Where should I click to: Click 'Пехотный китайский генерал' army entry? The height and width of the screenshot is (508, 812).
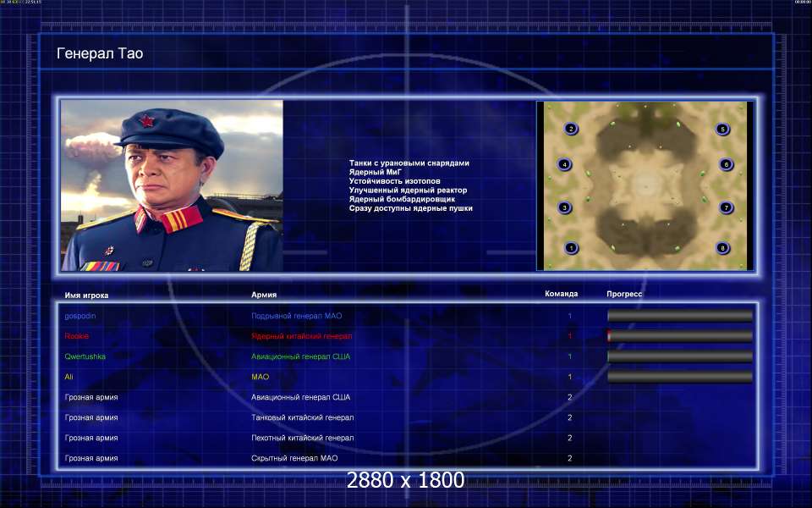(303, 438)
